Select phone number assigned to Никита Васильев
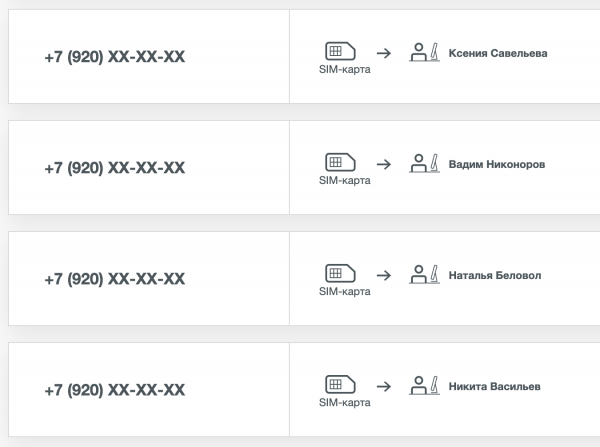This screenshot has height=447, width=600. click(114, 390)
